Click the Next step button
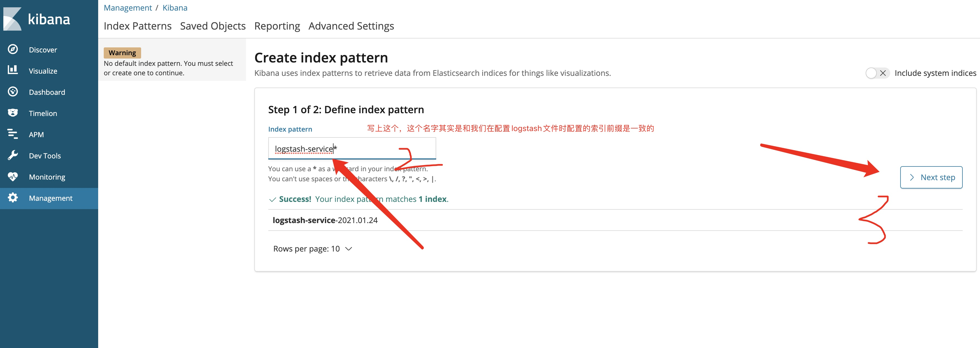This screenshot has width=980, height=348. click(x=931, y=177)
